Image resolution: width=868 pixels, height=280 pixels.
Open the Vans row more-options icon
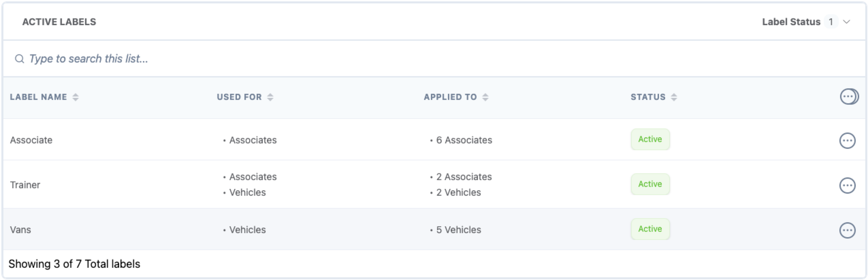(x=847, y=230)
